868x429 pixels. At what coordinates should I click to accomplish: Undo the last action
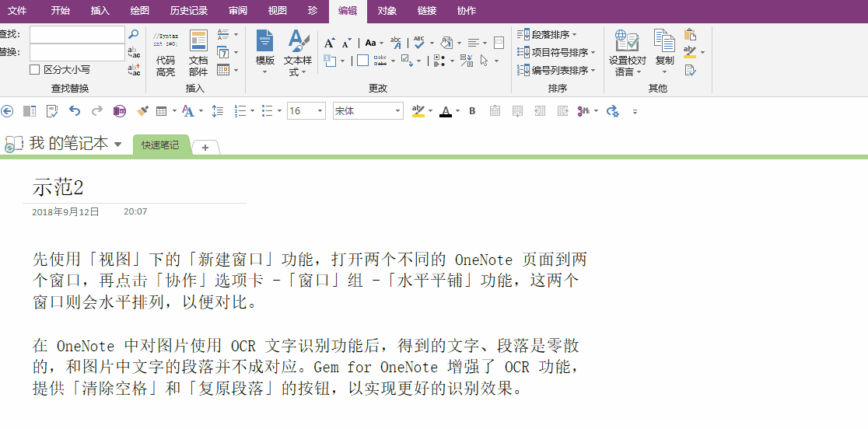tap(74, 110)
